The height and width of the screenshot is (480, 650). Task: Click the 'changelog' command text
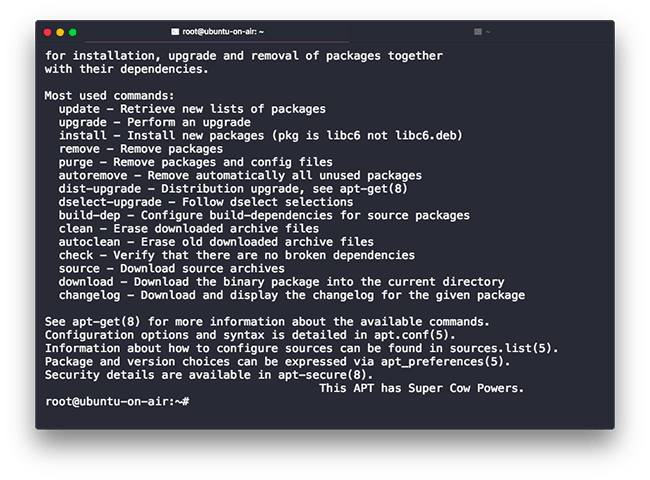click(x=90, y=295)
